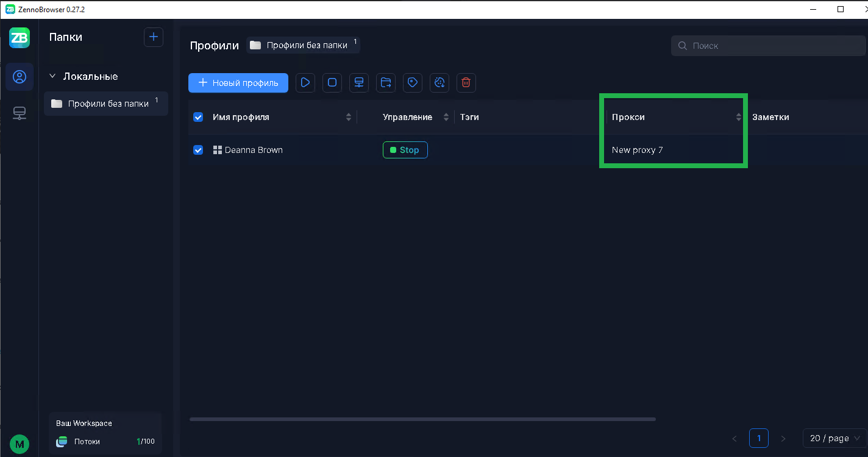Add a new folder with plus icon
The width and height of the screenshot is (868, 457).
154,37
